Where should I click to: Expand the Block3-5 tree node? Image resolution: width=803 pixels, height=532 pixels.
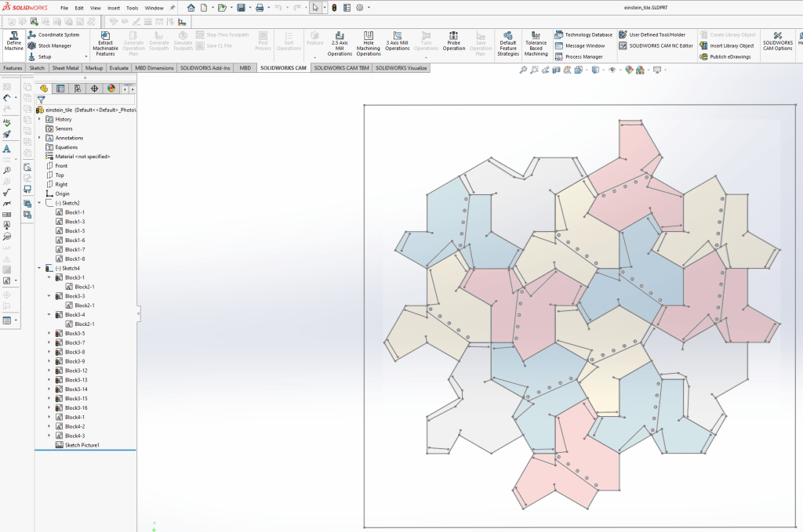point(49,333)
